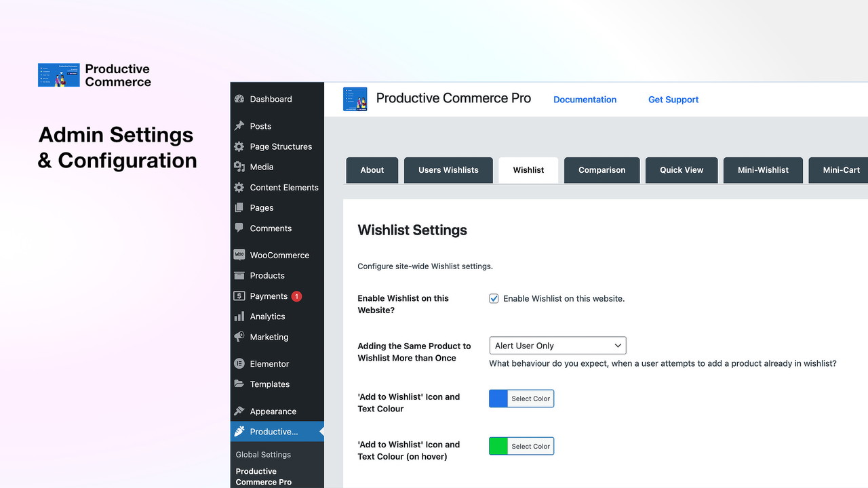The image size is (868, 488).
Task: Click the Productive carrot icon in sidebar
Action: tap(239, 432)
